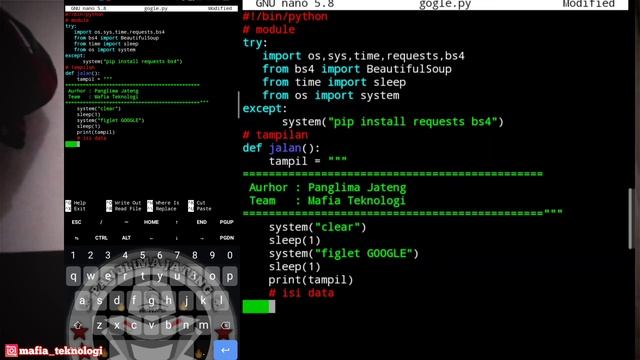Tap the letter v key
640x360 pixels.
pyautogui.click(x=151, y=326)
